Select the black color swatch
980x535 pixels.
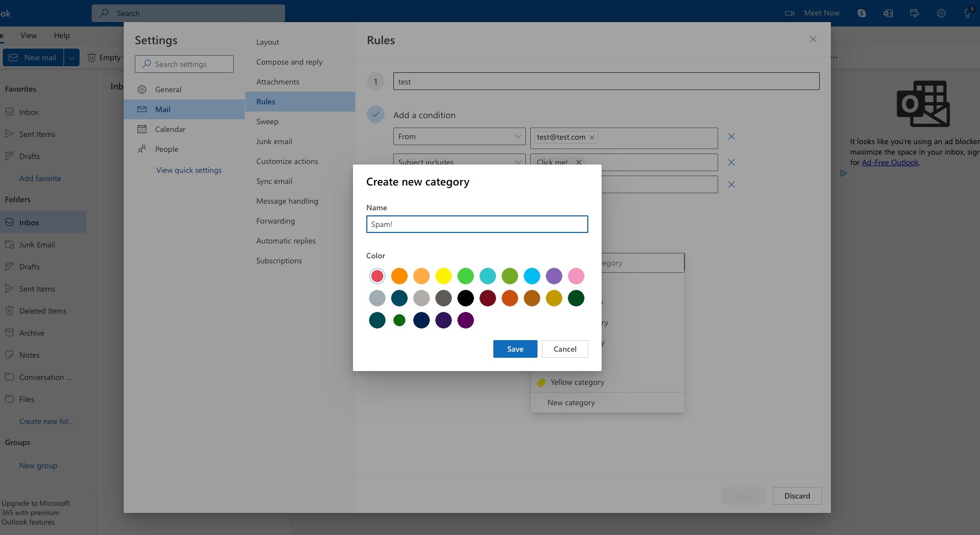(465, 298)
